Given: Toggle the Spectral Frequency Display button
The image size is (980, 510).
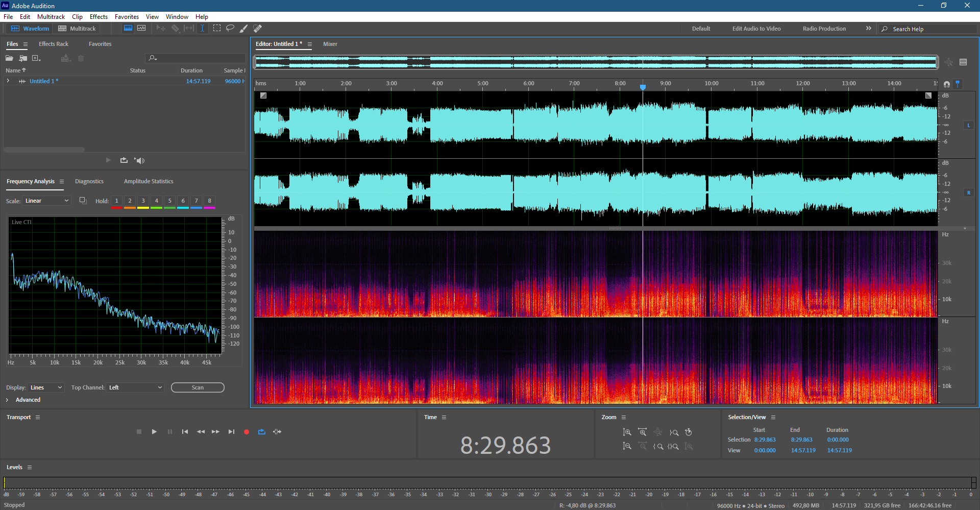Looking at the screenshot, I should coord(128,29).
